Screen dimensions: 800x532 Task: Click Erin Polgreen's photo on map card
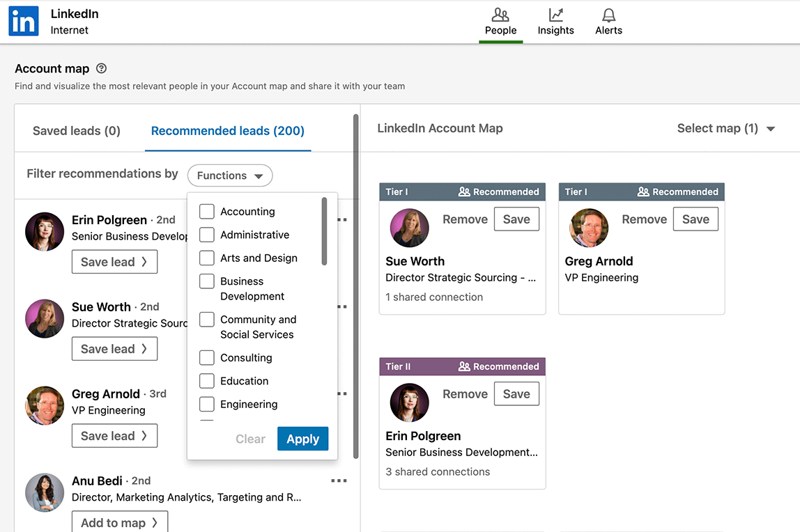pos(409,402)
